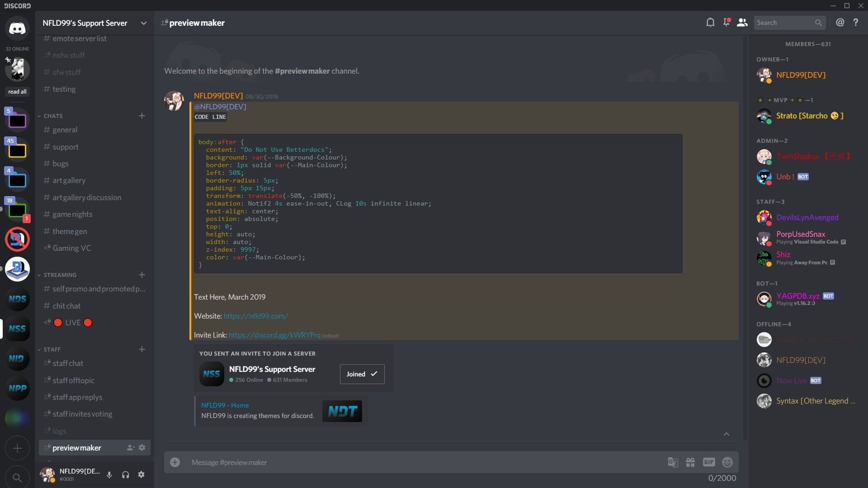
Task: Open notification settings bell icon
Action: tap(710, 23)
